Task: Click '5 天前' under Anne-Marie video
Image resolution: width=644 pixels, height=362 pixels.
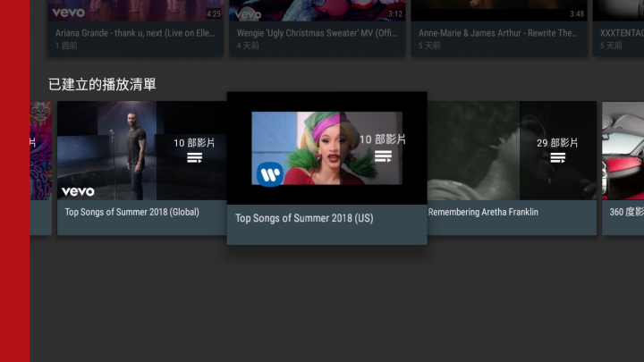Action: 429,46
